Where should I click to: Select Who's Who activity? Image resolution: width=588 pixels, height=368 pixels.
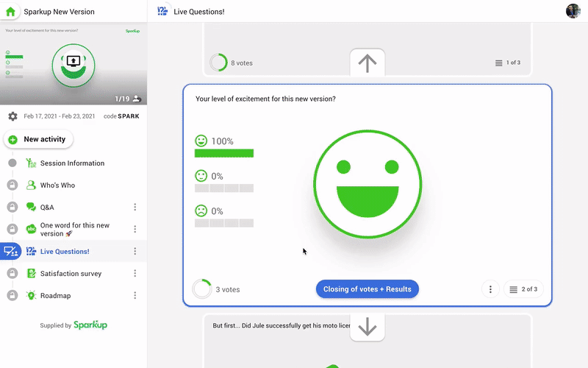[x=58, y=185]
